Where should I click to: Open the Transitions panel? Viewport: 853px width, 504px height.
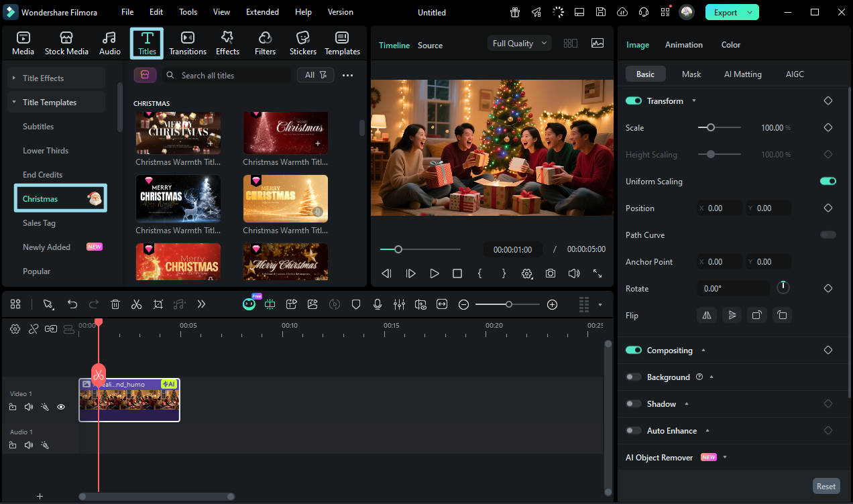tap(188, 43)
